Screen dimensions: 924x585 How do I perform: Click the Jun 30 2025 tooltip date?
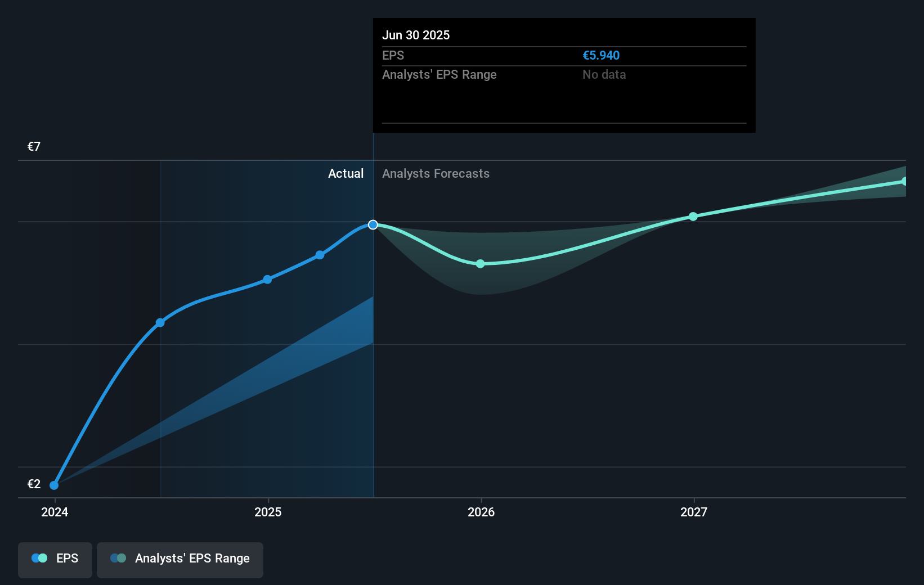click(416, 35)
